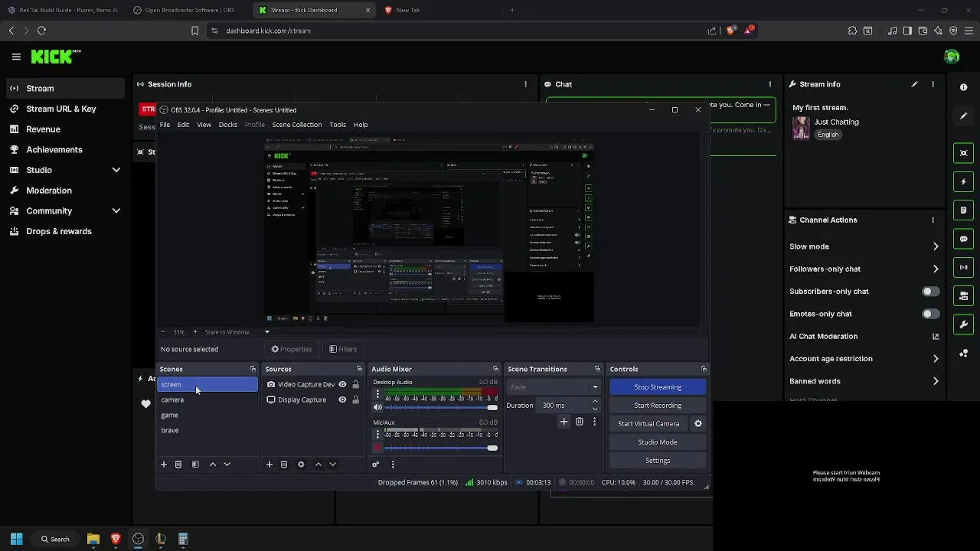Expand Studio section in Kick sidebar
The image size is (980, 551).
116,170
